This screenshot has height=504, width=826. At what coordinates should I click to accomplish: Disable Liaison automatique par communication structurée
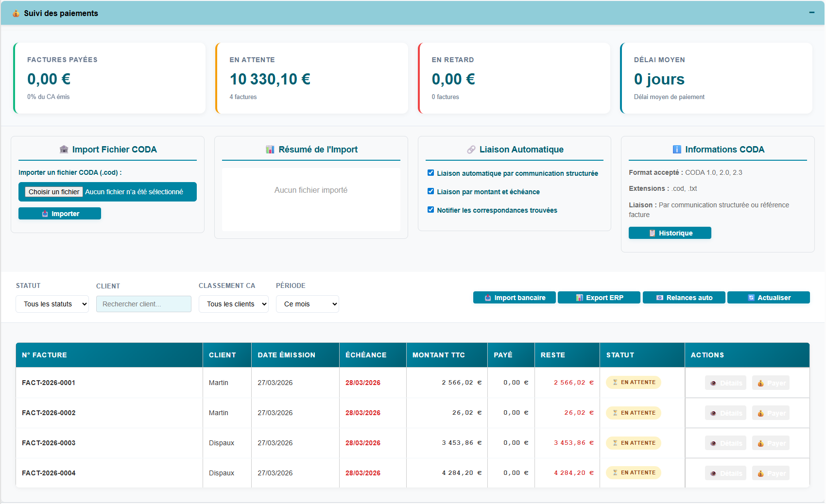[430, 172]
